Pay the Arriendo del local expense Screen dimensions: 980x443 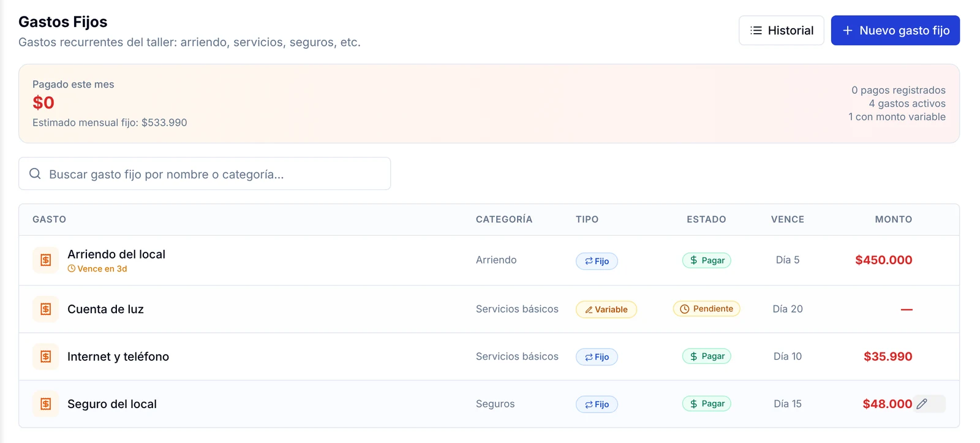point(707,260)
